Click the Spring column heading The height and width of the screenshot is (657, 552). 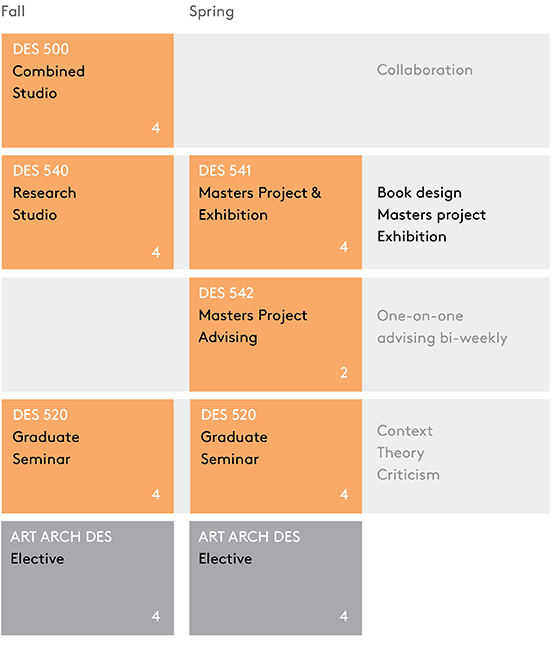(x=212, y=12)
